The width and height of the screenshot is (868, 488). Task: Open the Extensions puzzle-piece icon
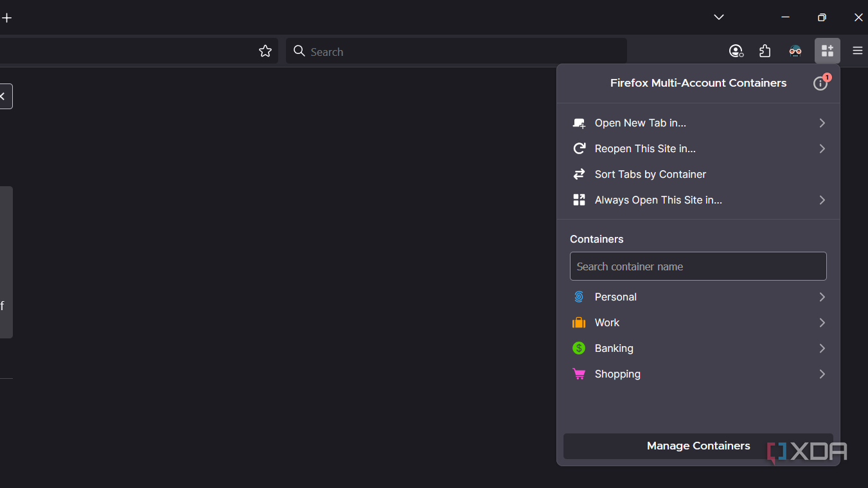765,51
